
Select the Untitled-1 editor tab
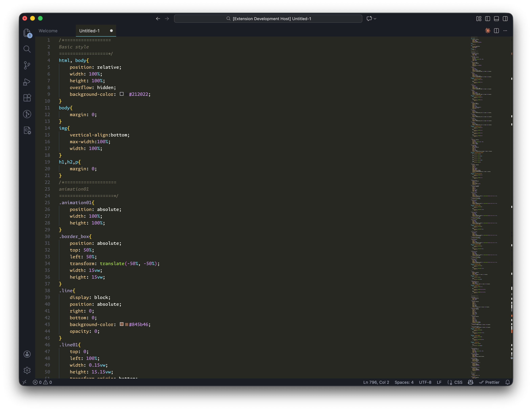[x=89, y=31]
